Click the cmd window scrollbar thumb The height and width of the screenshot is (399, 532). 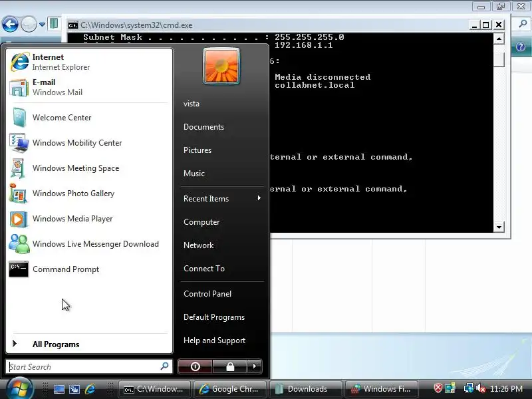tap(498, 59)
